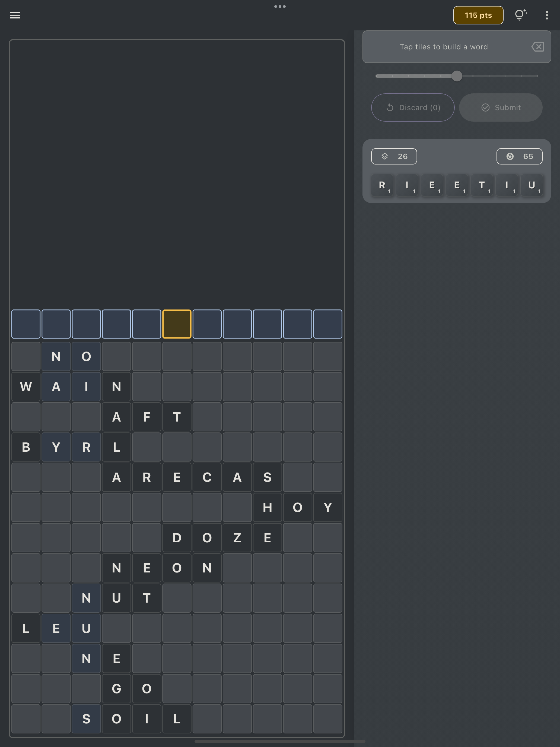Select the T tile in the rack
The image size is (560, 747).
482,185
